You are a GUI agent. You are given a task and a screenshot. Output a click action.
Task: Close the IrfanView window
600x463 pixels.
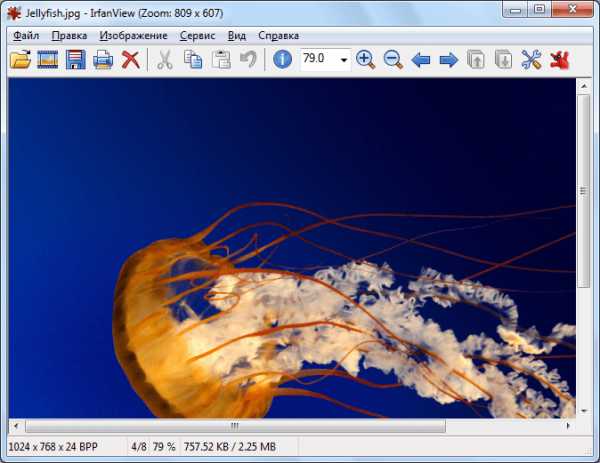pos(572,10)
